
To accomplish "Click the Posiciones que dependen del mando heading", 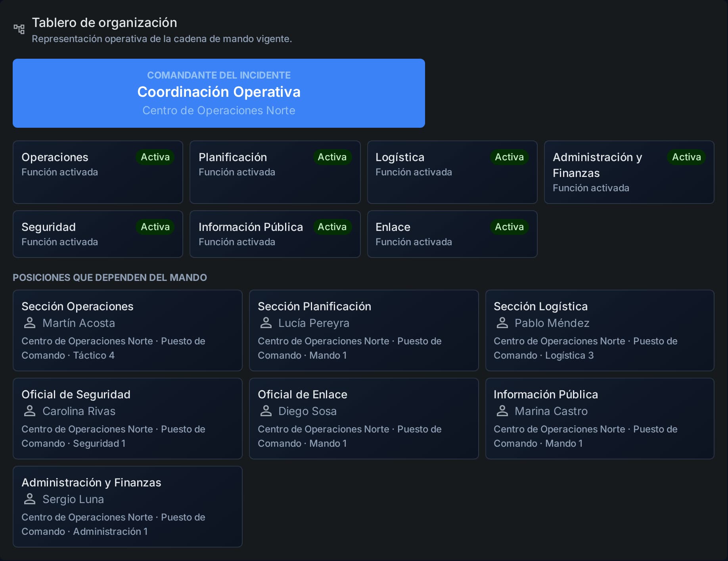I will coord(110,277).
